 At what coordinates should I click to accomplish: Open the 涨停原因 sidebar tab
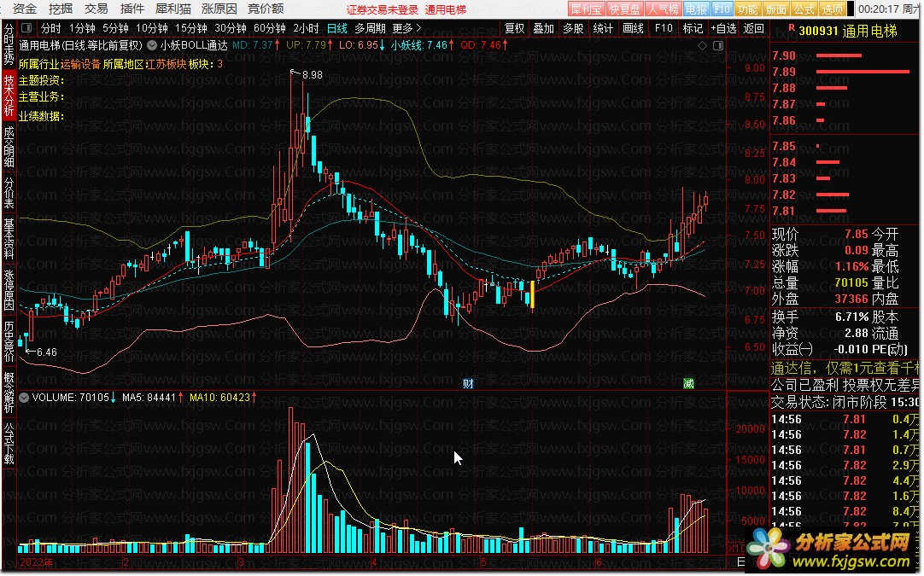9,290
